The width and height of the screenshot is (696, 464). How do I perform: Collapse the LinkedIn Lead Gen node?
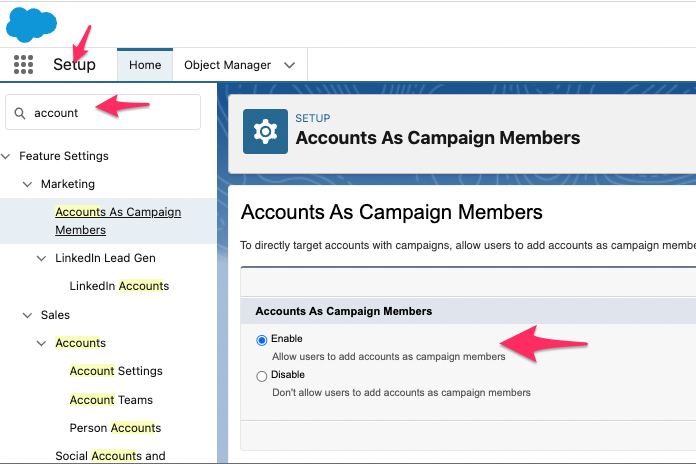[41, 258]
